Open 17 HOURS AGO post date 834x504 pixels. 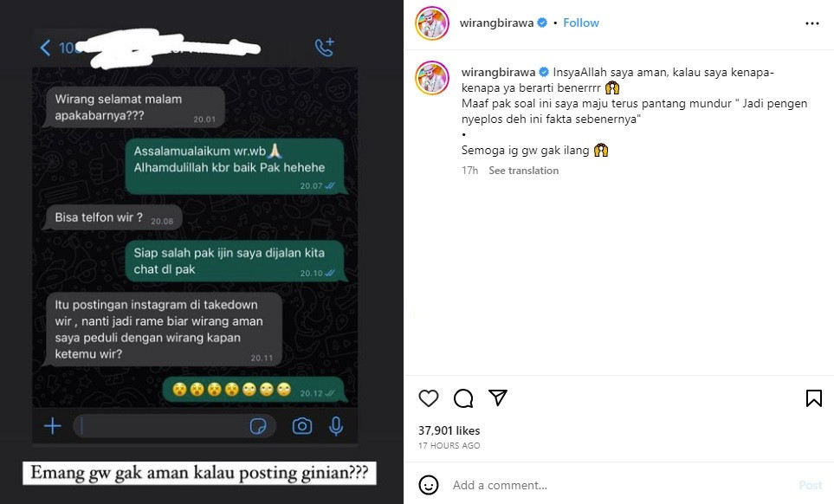click(449, 445)
